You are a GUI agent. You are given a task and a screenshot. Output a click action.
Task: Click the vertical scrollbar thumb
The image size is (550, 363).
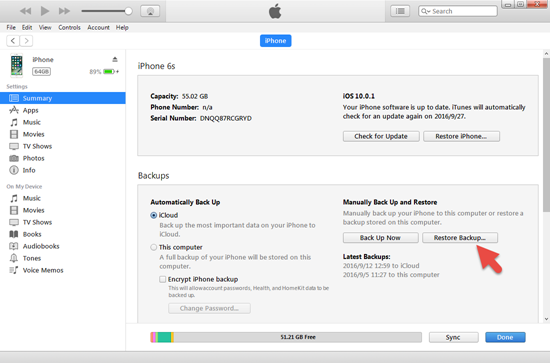546,135
